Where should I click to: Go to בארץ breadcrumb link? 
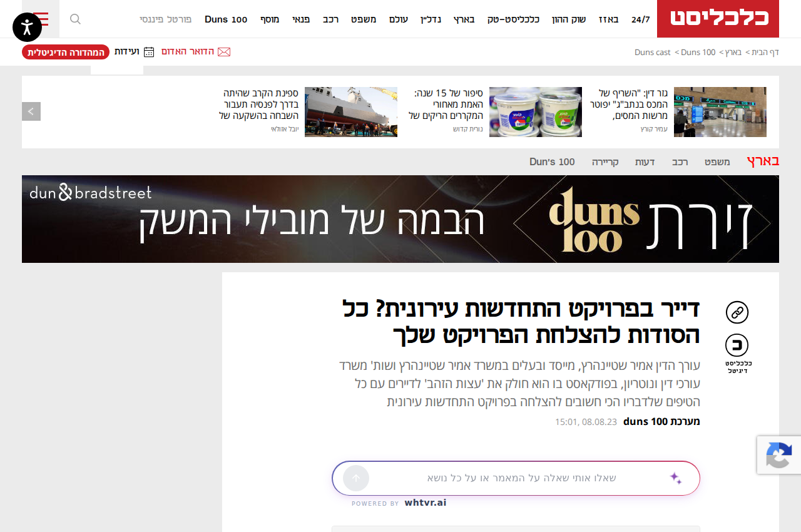(733, 52)
